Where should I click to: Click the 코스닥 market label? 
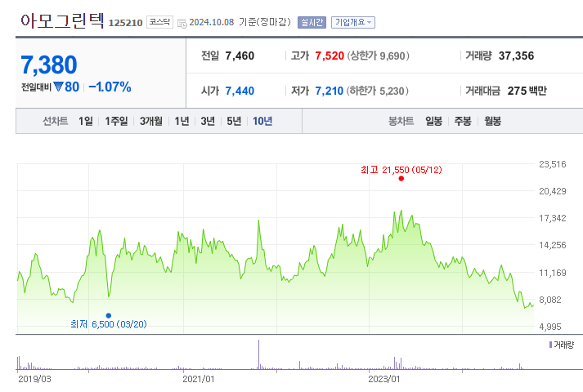point(159,22)
